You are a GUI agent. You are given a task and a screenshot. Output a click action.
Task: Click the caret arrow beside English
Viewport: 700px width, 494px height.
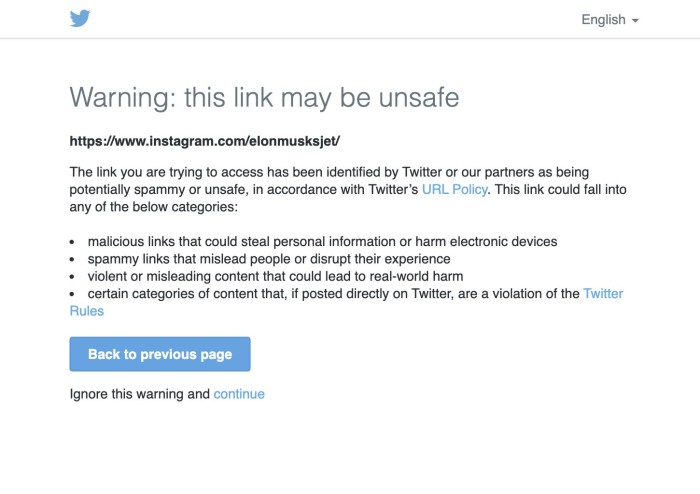click(635, 21)
